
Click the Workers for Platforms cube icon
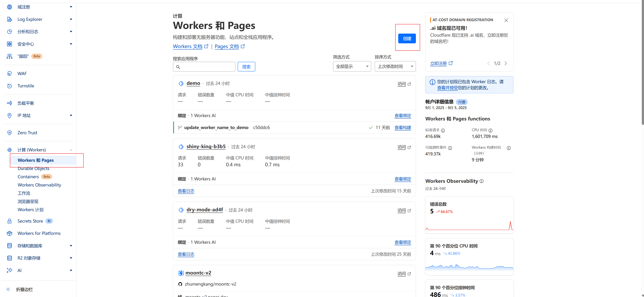[x=10, y=233]
